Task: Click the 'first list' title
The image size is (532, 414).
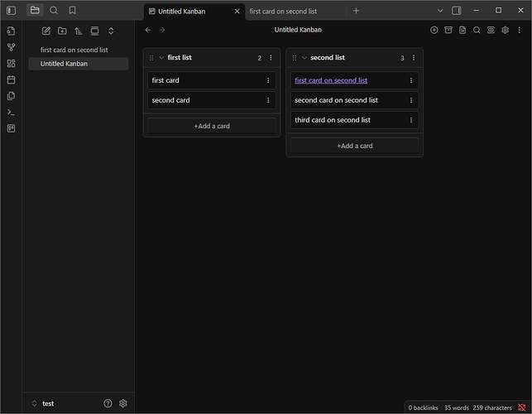Action: (x=180, y=58)
